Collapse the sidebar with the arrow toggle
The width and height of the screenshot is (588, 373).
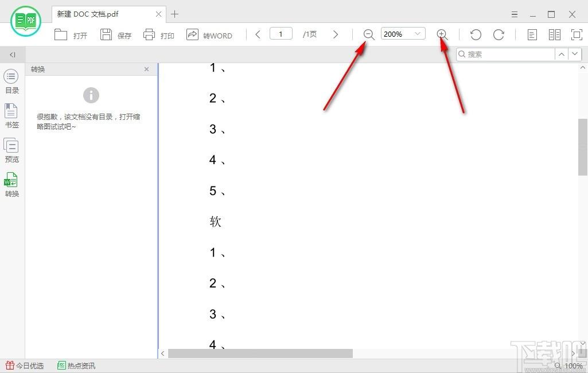pyautogui.click(x=13, y=55)
